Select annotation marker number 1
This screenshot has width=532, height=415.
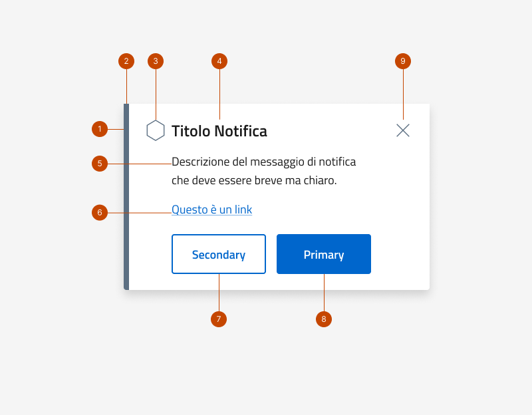100,129
